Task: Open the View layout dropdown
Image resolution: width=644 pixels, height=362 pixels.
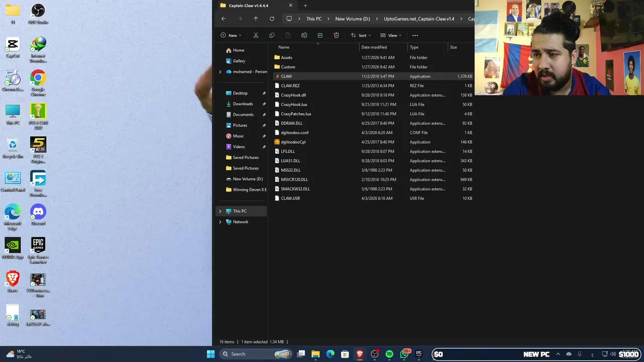Action: click(x=391, y=35)
